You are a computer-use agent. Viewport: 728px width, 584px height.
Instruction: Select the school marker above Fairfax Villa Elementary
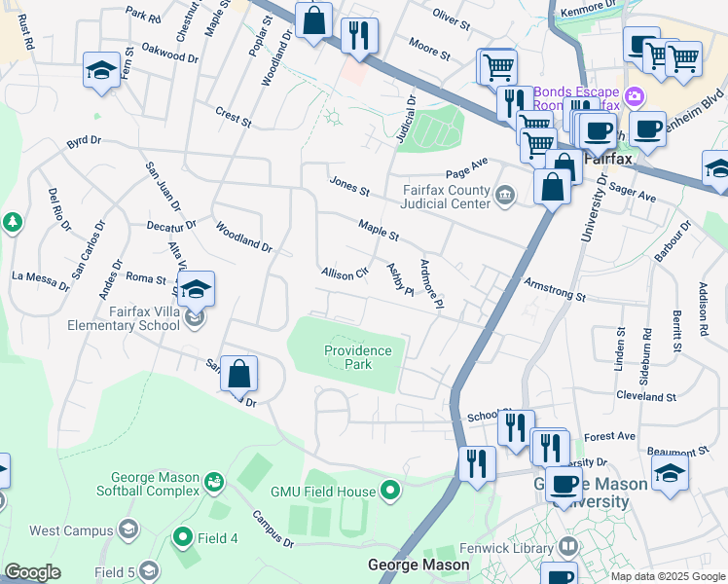[196, 290]
